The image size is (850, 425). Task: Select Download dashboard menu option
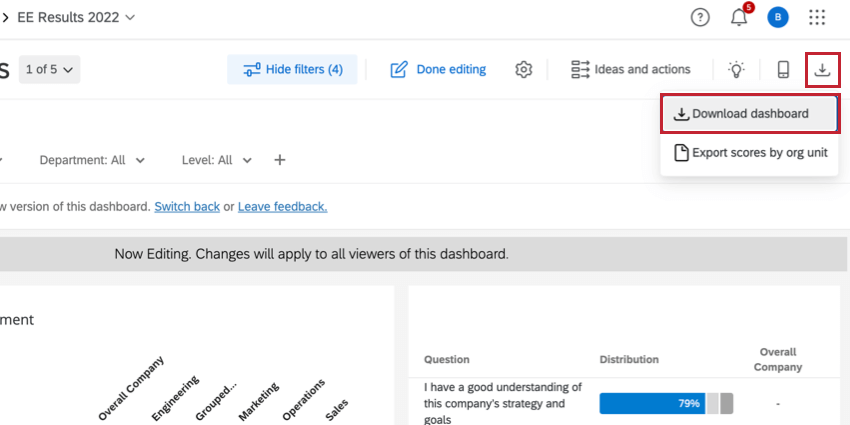tap(749, 114)
